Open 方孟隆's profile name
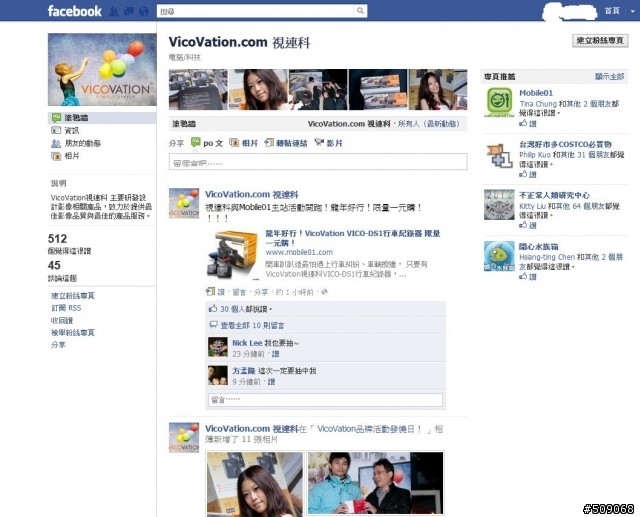 pyautogui.click(x=244, y=371)
